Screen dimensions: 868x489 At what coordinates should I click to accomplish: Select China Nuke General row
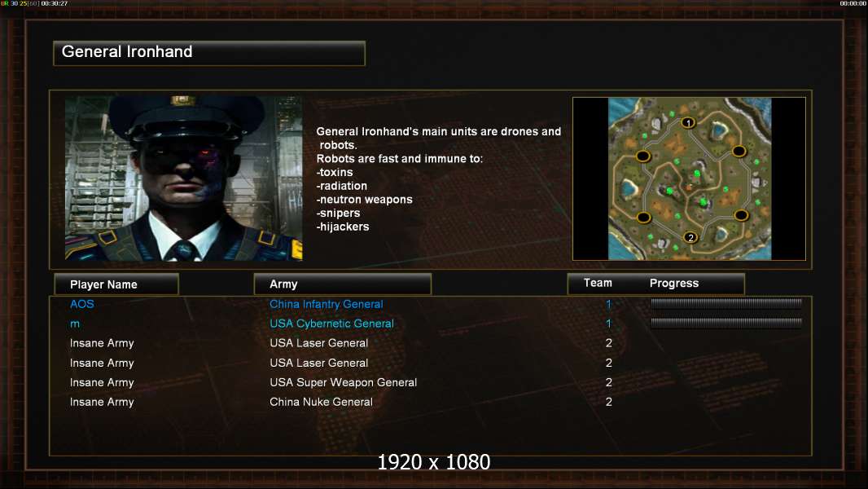[431, 402]
